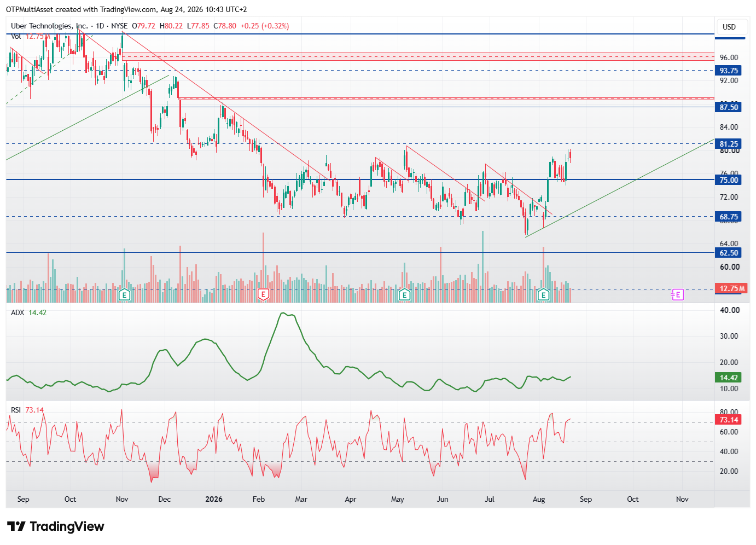
Task: Click the 62.50 price level label
Action: [729, 253]
